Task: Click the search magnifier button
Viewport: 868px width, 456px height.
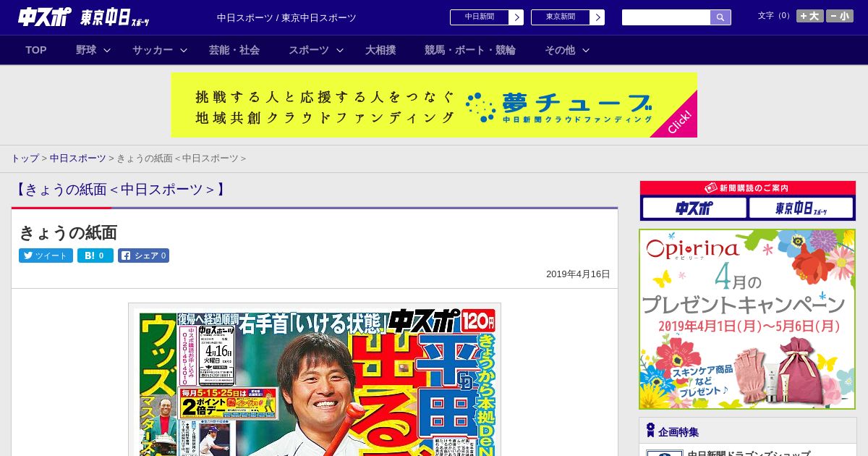Action: point(720,17)
